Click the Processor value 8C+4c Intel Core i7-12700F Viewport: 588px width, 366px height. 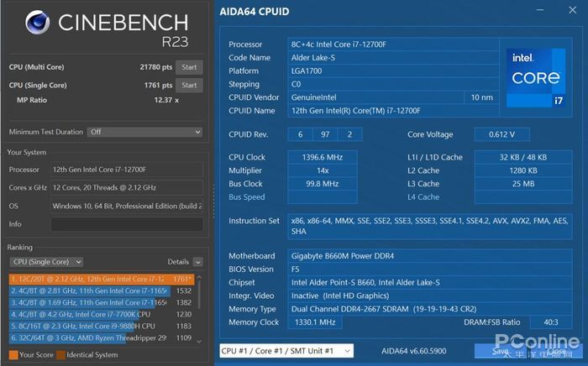pos(393,44)
